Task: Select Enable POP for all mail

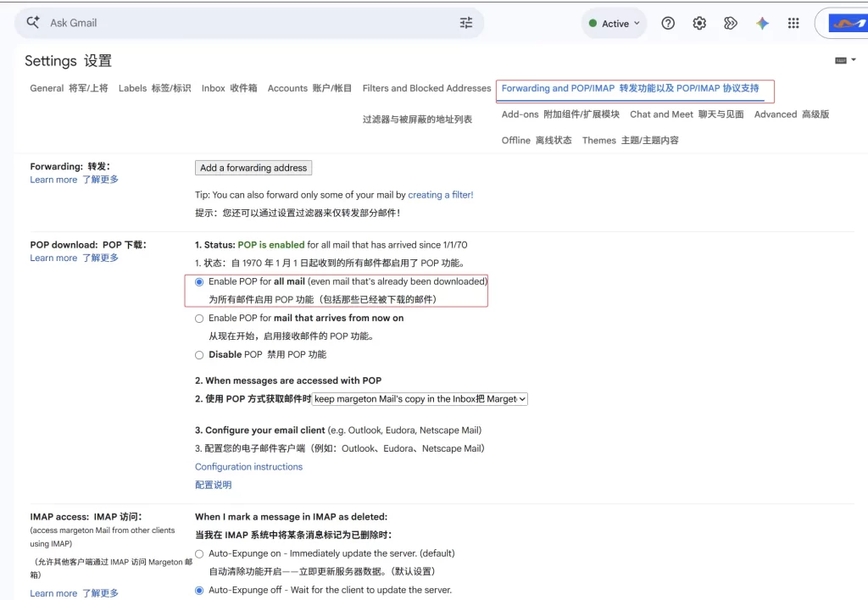Action: pyautogui.click(x=199, y=281)
